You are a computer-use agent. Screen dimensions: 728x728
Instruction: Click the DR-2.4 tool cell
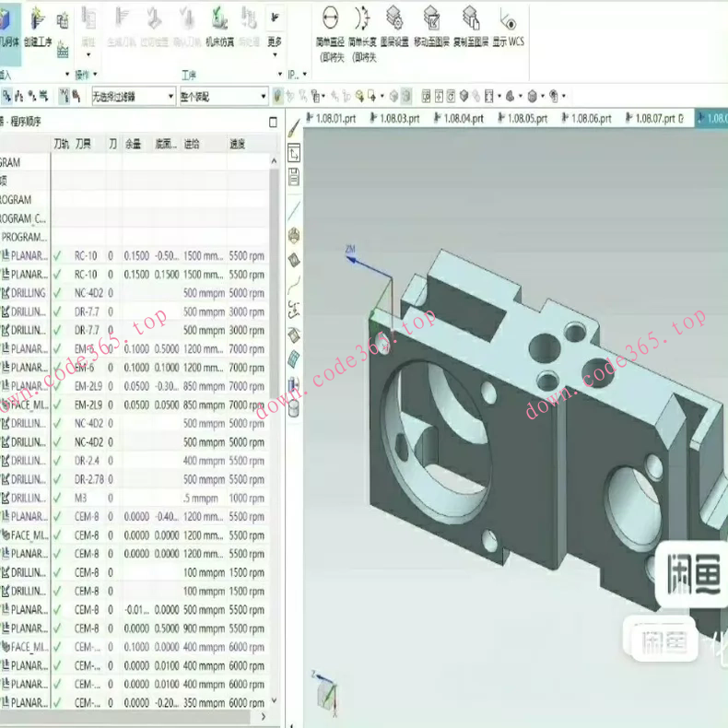pyautogui.click(x=87, y=461)
